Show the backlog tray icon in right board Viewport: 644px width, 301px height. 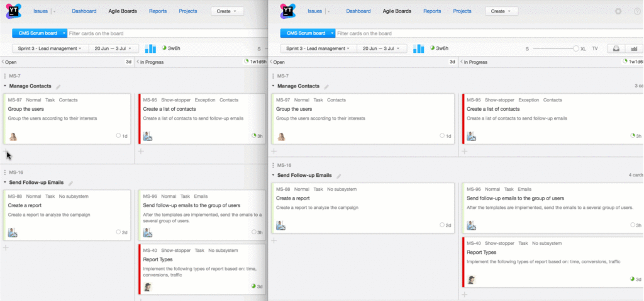pos(616,48)
